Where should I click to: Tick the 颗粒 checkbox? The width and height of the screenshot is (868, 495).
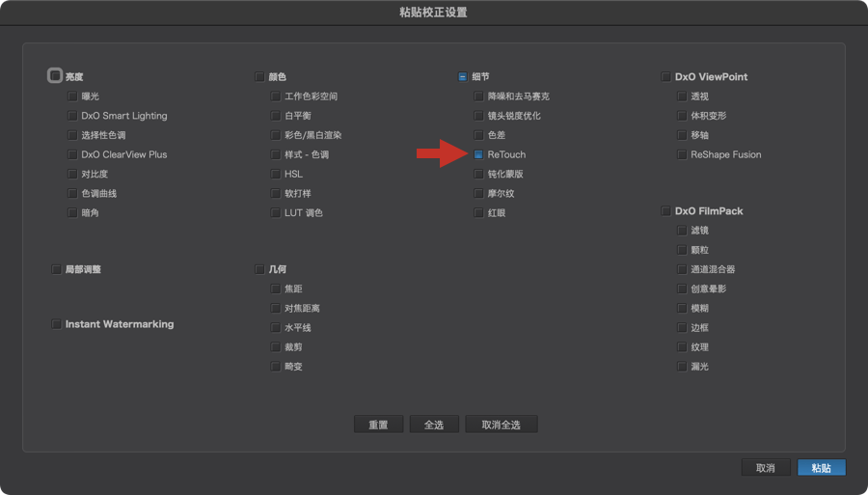coord(682,250)
